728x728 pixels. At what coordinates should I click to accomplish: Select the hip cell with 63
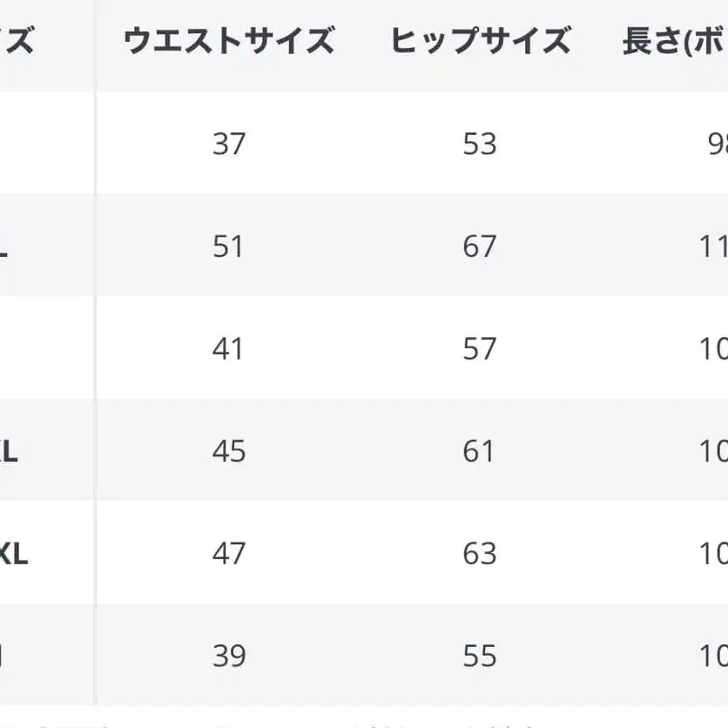(480, 554)
